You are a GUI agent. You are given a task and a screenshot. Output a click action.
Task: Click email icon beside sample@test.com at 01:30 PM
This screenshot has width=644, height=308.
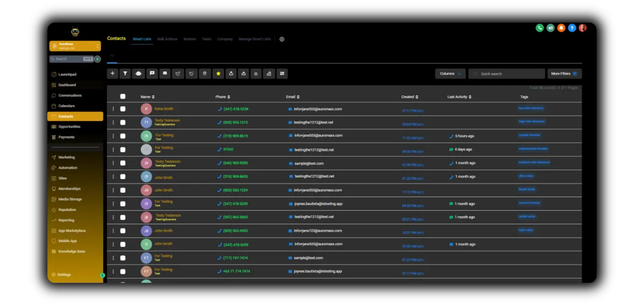pos(291,163)
